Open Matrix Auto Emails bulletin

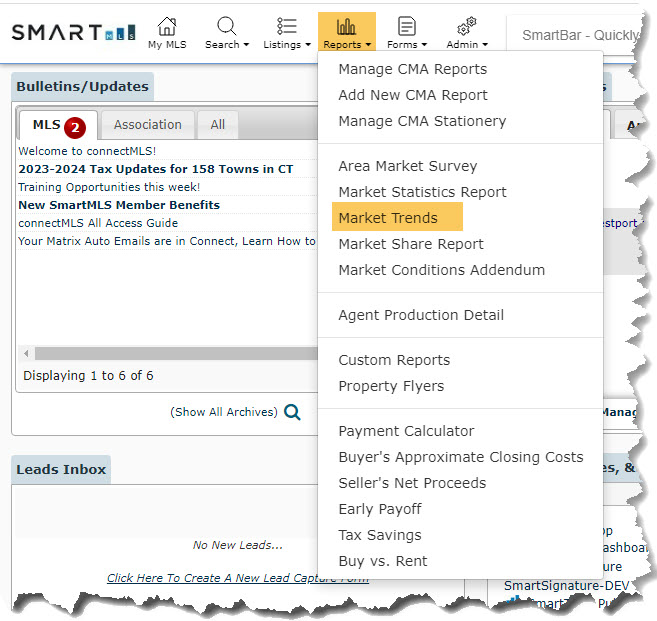(167, 241)
